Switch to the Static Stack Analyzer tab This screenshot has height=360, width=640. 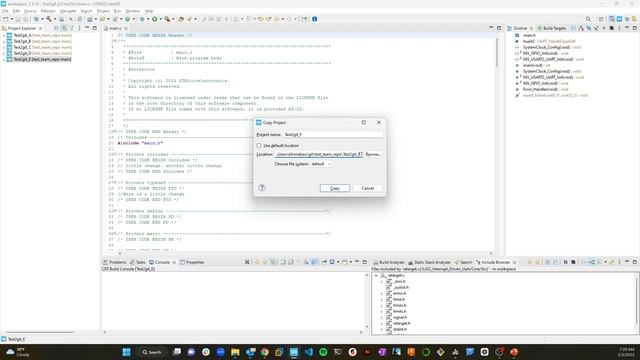pos(429,262)
